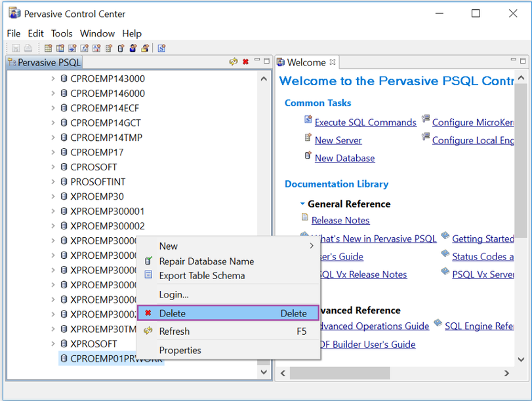Click the icon beside the New Database link

[308, 155]
